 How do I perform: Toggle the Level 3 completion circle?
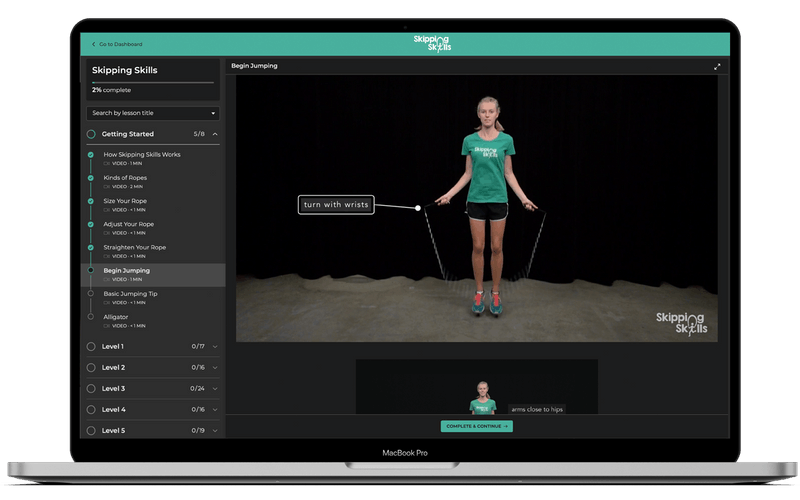pos(91,389)
